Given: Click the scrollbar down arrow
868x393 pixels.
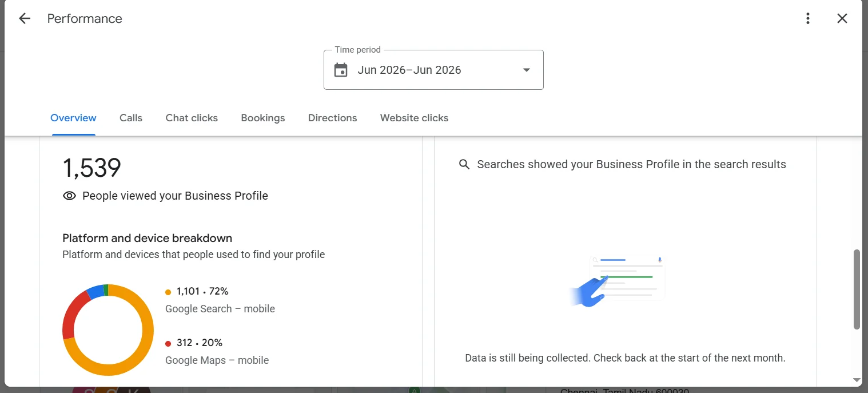Looking at the screenshot, I should tap(857, 380).
